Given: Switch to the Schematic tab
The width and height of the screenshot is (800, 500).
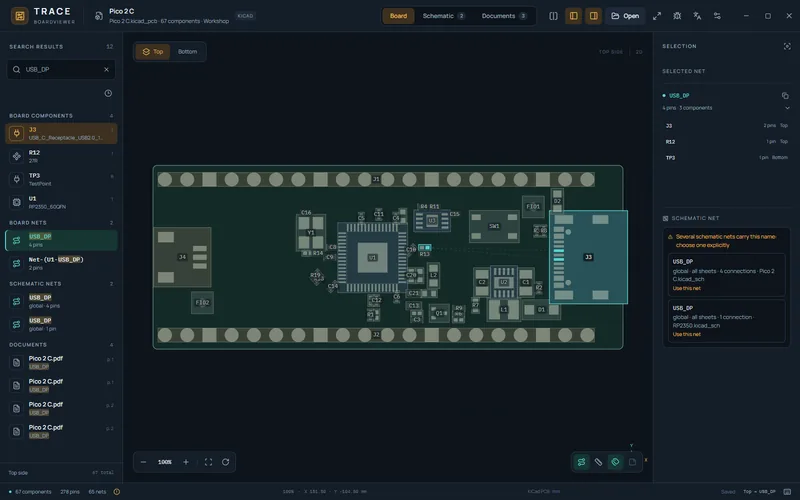Looking at the screenshot, I should click(443, 16).
